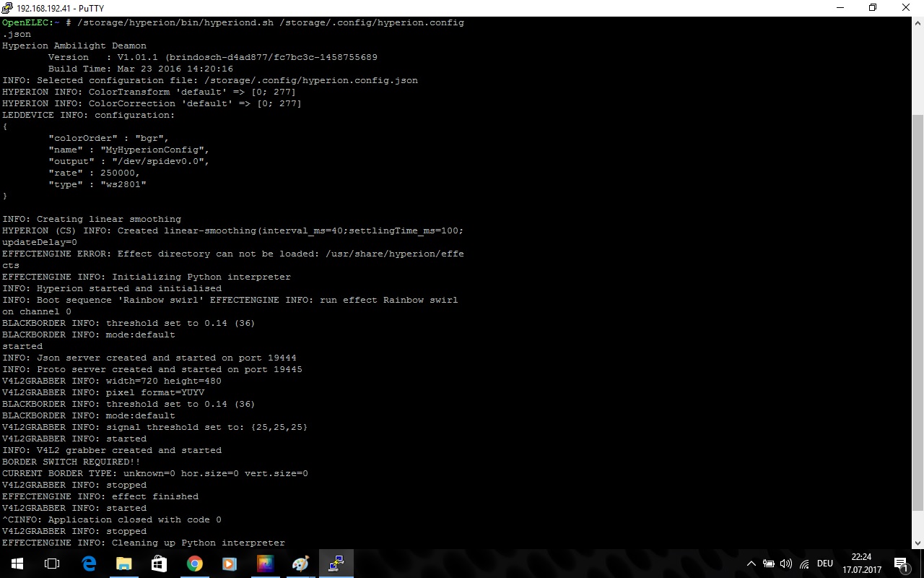Open the Windows Store taskbar icon

(x=159, y=564)
